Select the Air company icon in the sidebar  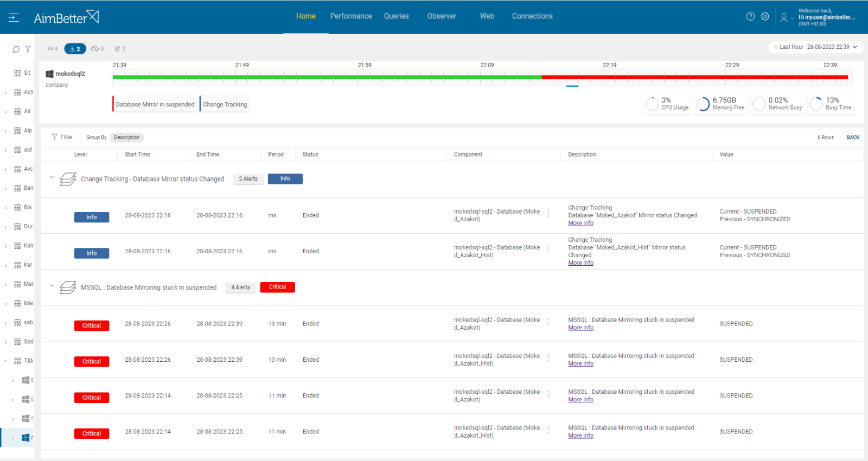coord(17,111)
